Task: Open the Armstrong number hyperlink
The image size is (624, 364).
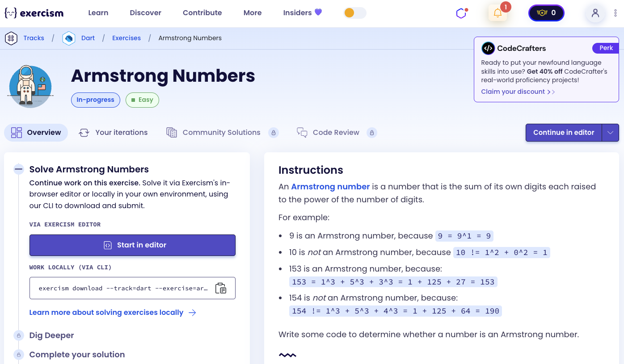Action: tap(331, 186)
